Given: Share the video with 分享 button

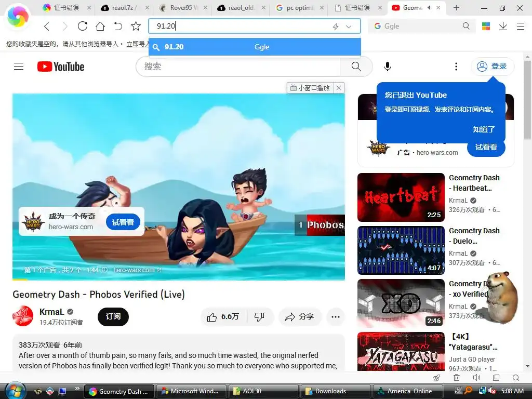Looking at the screenshot, I should [x=299, y=316].
